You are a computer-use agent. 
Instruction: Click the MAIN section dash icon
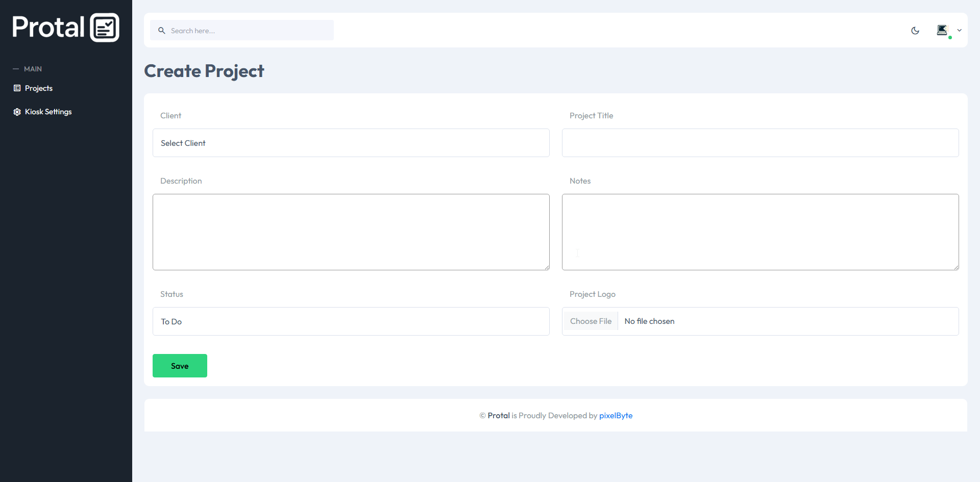point(16,68)
